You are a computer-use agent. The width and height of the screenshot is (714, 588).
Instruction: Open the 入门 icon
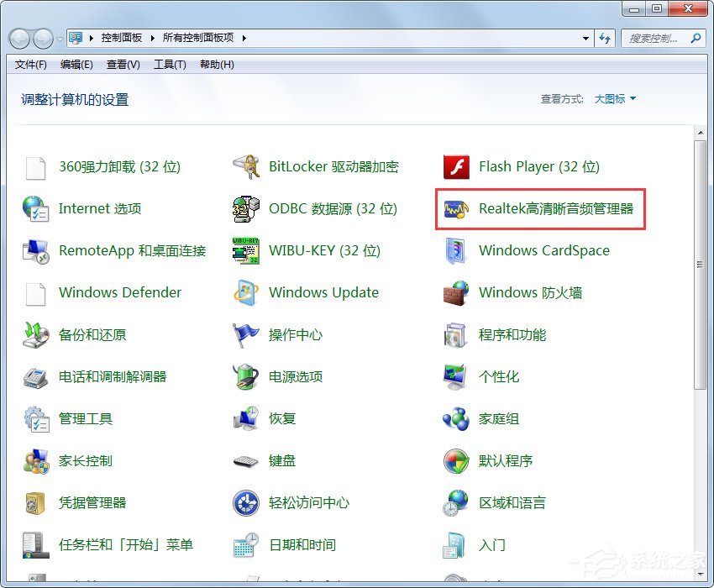pos(454,545)
